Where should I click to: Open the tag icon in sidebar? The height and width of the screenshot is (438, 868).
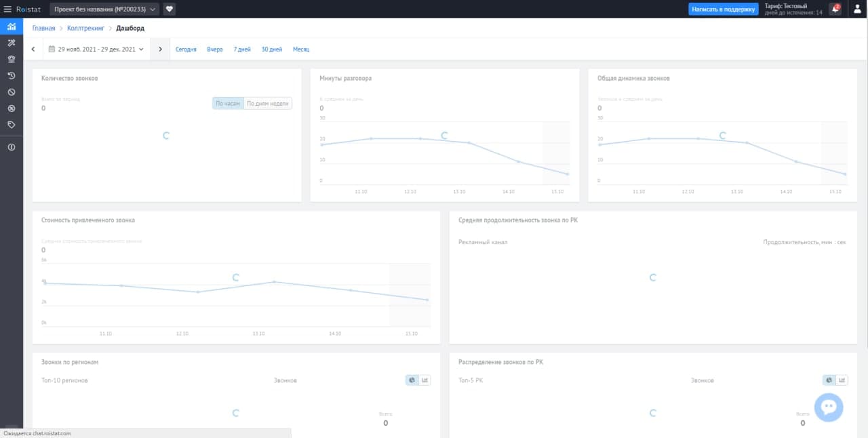click(12, 125)
